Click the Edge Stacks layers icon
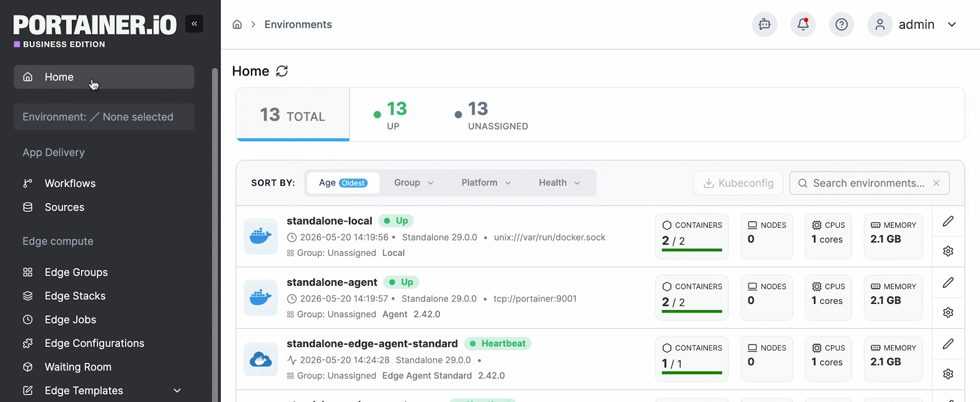The width and height of the screenshot is (980, 402). [x=28, y=296]
